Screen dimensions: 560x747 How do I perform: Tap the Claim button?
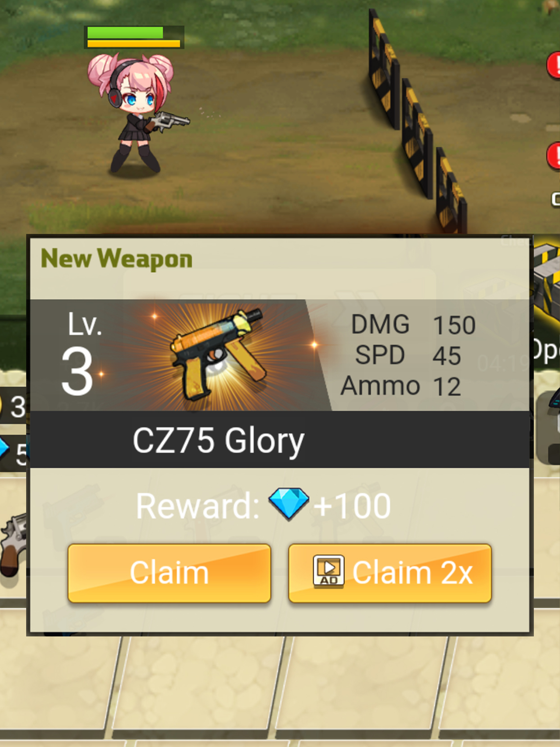point(169,573)
